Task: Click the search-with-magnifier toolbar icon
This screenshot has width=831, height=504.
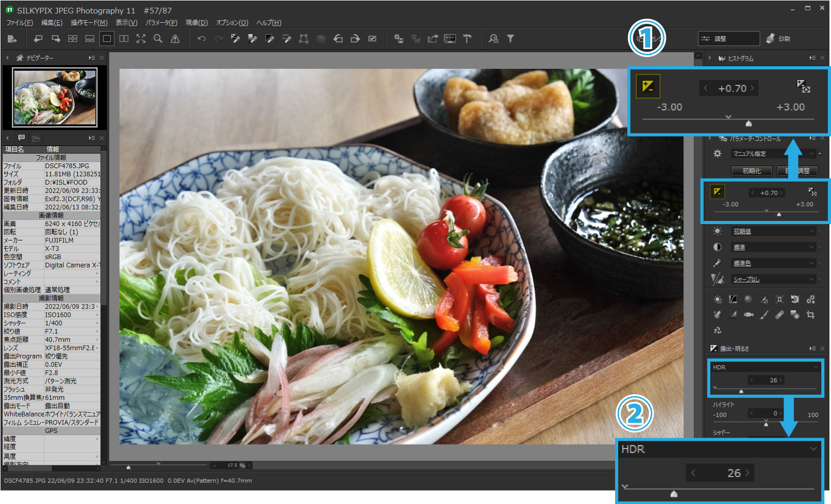Action: [x=493, y=39]
